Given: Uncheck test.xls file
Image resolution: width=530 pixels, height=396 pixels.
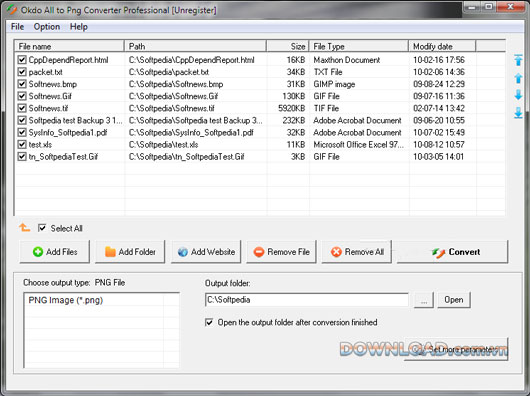Looking at the screenshot, I should (22, 145).
